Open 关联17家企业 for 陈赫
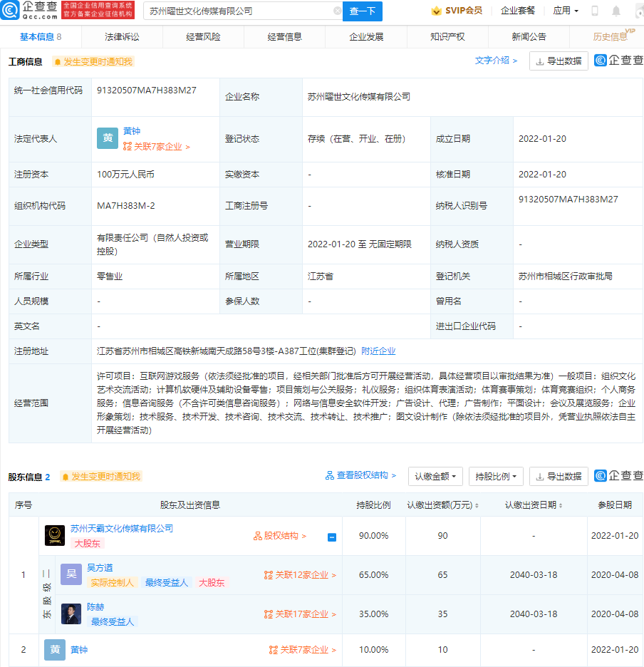This screenshot has width=644, height=667. click(x=300, y=614)
